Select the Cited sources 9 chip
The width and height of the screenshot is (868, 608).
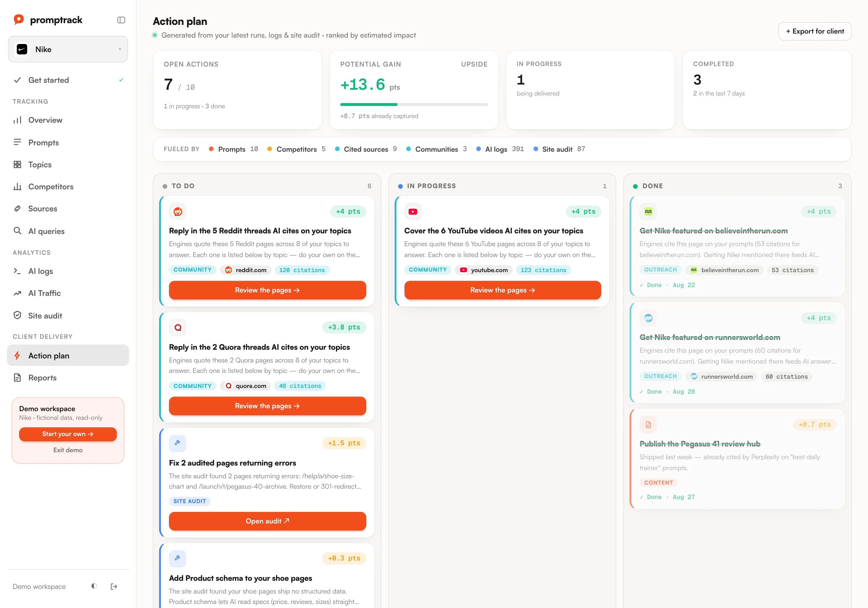coord(366,149)
